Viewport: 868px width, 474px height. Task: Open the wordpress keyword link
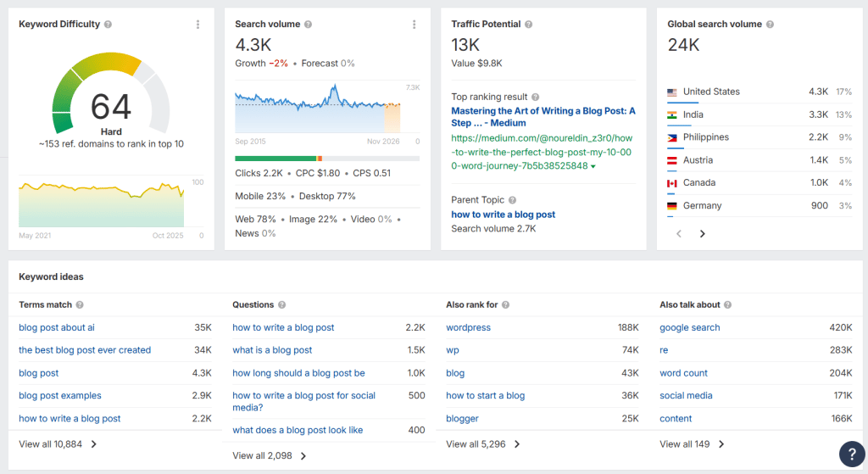[468, 327]
